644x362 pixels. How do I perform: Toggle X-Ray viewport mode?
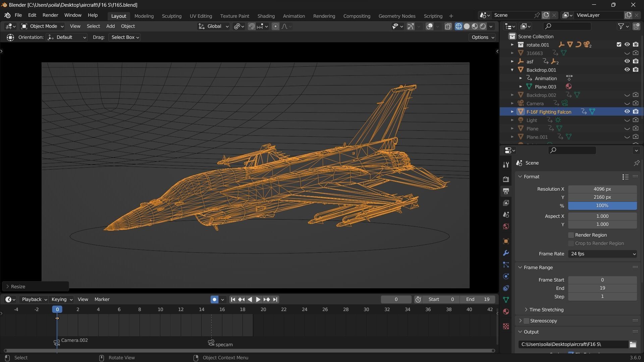(448, 26)
